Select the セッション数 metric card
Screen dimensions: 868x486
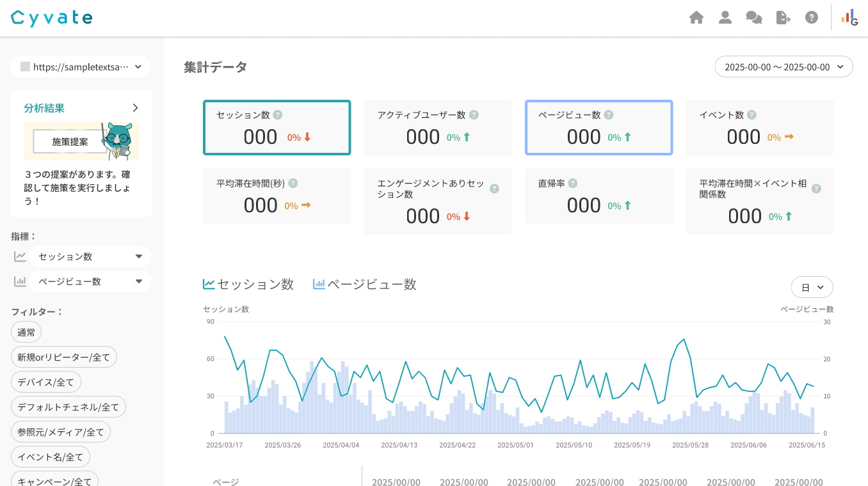coord(277,128)
